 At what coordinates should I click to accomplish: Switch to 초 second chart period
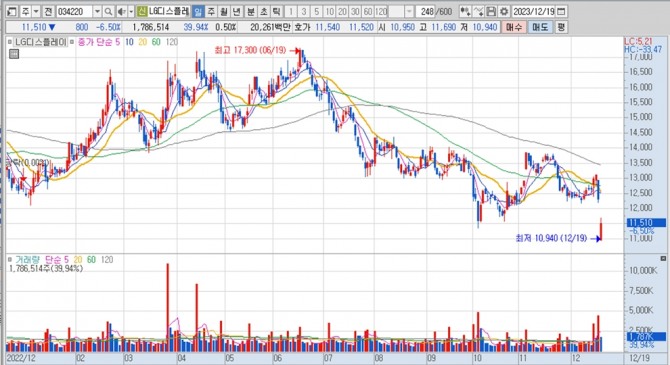[264, 12]
